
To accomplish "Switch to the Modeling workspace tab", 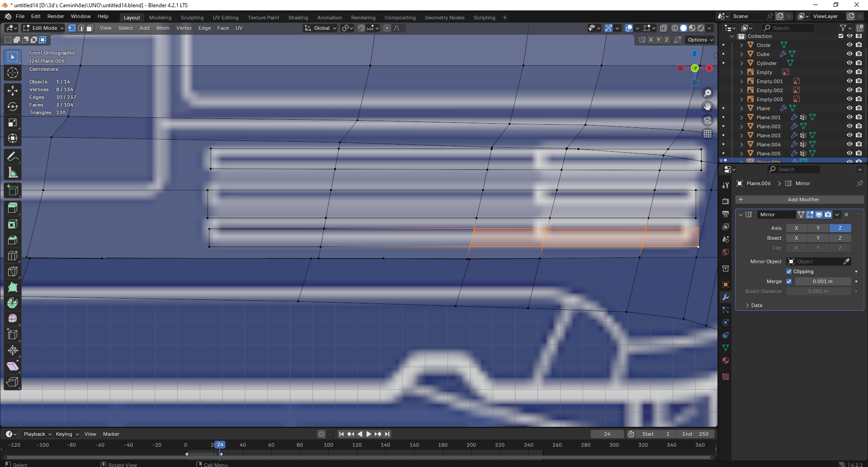I will click(160, 18).
